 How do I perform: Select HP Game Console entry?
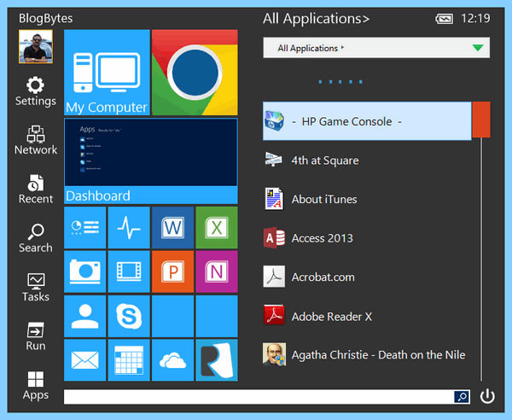point(367,121)
